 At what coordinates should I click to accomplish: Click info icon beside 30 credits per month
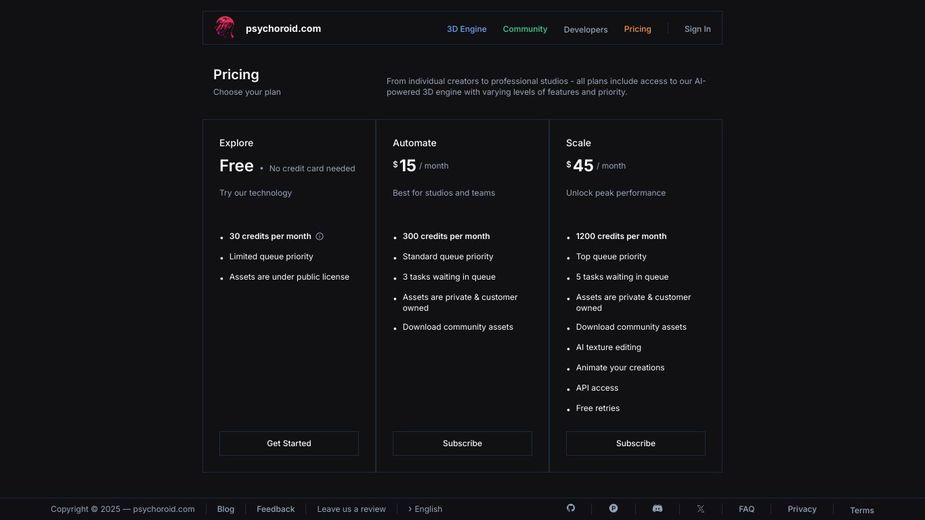320,237
